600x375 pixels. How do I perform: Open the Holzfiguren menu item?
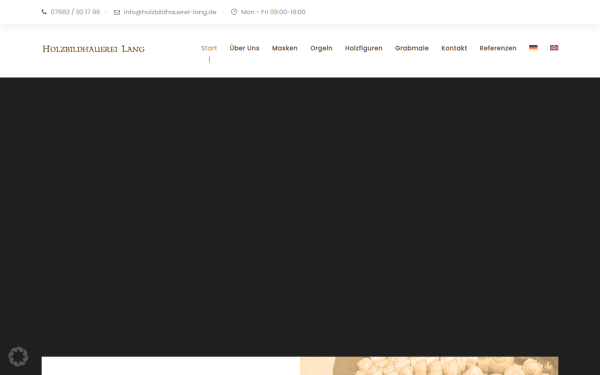click(364, 48)
